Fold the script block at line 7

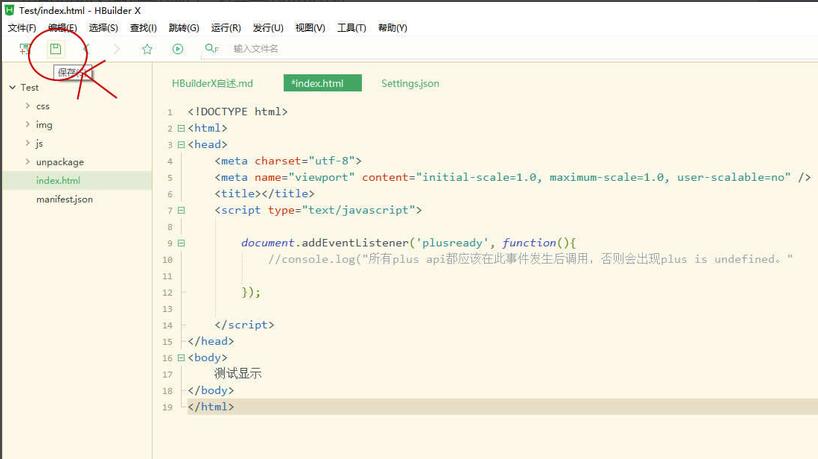click(x=181, y=210)
